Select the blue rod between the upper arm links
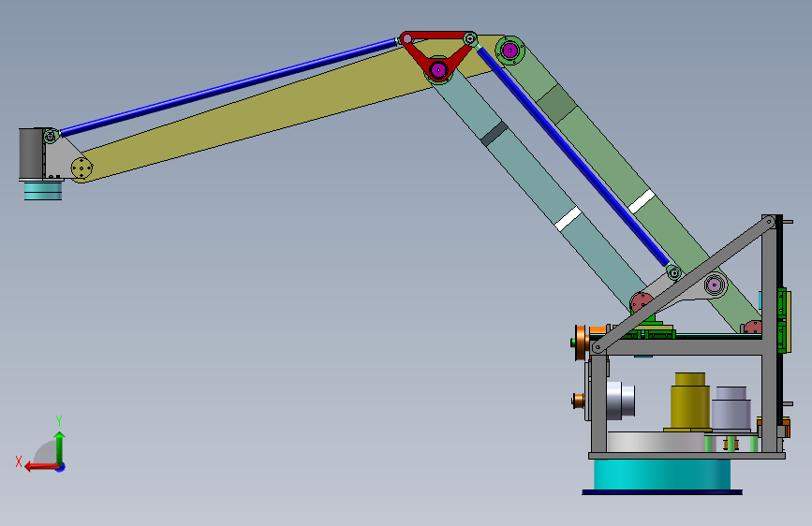Screen dimensions: 812x526 (572, 155)
